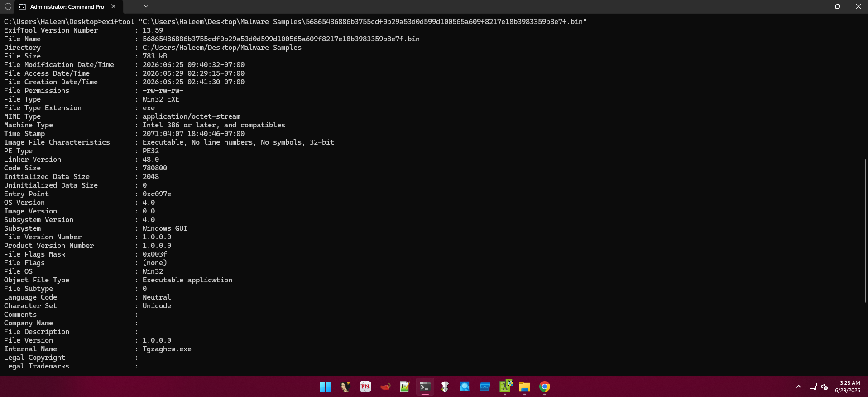Viewport: 868px width, 397px height.
Task: Open the notepad-with-pencil editor in taskbar
Action: (x=405, y=387)
